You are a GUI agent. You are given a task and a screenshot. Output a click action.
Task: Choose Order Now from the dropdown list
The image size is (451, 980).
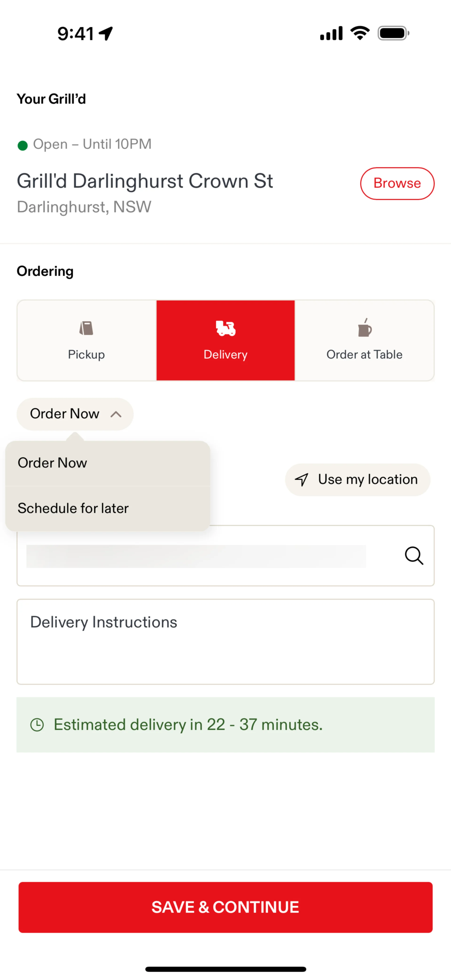pyautogui.click(x=108, y=463)
